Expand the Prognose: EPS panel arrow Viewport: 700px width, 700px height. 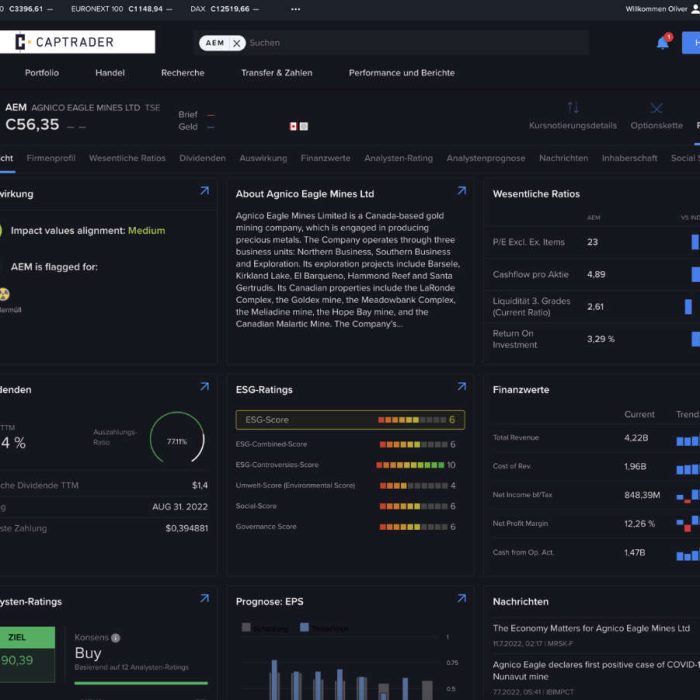click(x=462, y=599)
